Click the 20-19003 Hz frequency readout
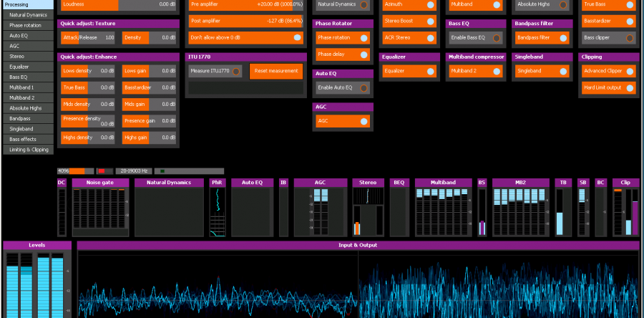Image resolution: width=644 pixels, height=318 pixels. coord(134,171)
